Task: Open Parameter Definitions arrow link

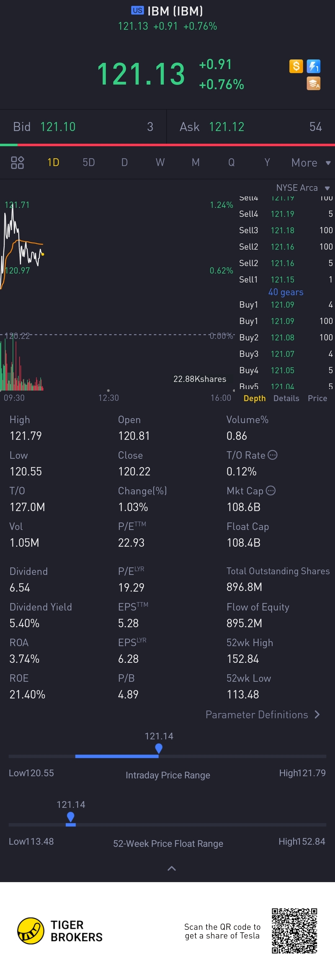Action: [263, 715]
